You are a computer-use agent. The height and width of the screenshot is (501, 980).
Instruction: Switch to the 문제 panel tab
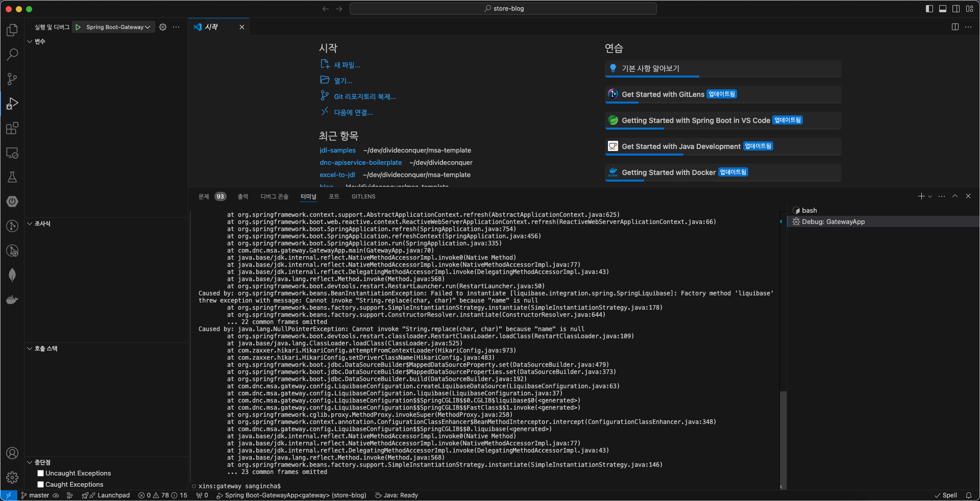pos(204,196)
